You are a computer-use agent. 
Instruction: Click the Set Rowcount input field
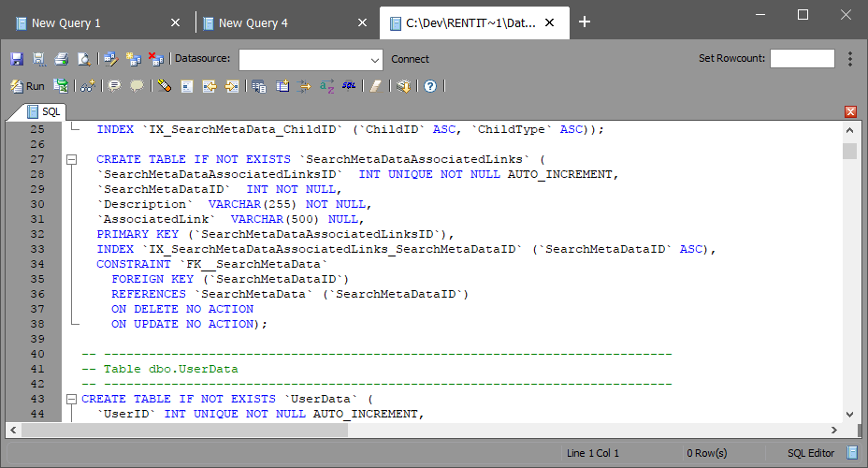tap(803, 59)
